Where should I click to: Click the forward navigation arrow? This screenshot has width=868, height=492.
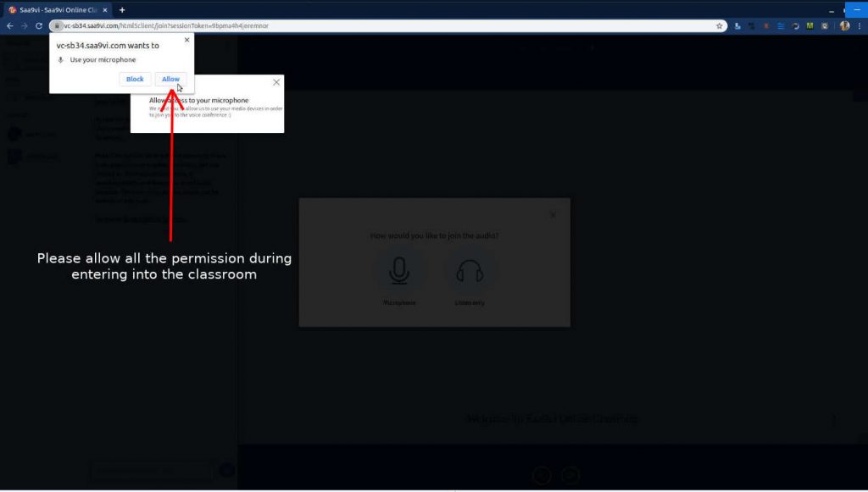point(24,25)
